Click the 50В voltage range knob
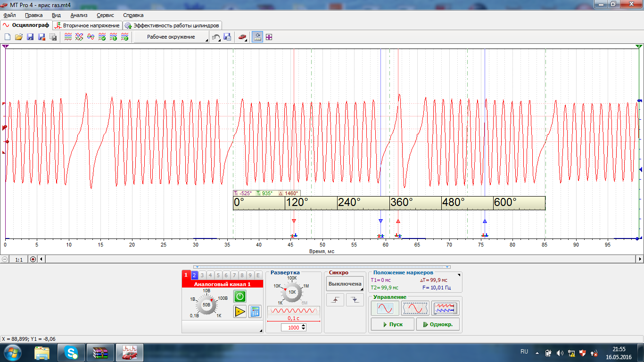Screen dimensions: 644x362 (206, 305)
